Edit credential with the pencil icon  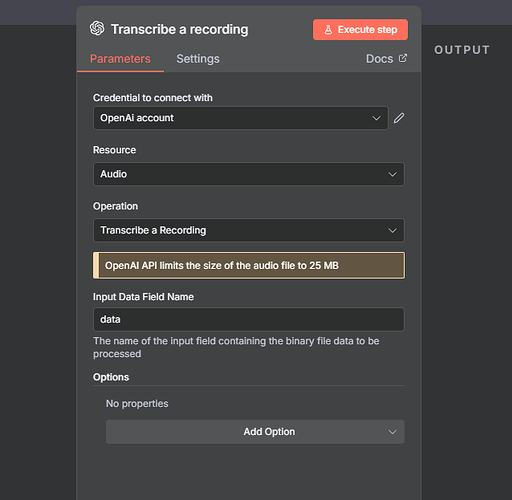[399, 118]
